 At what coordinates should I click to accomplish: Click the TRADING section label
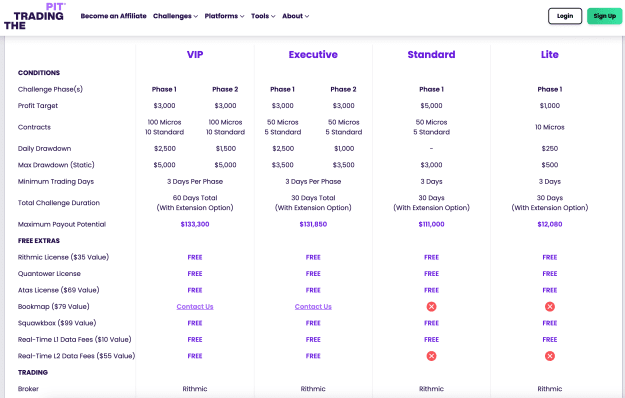33,373
